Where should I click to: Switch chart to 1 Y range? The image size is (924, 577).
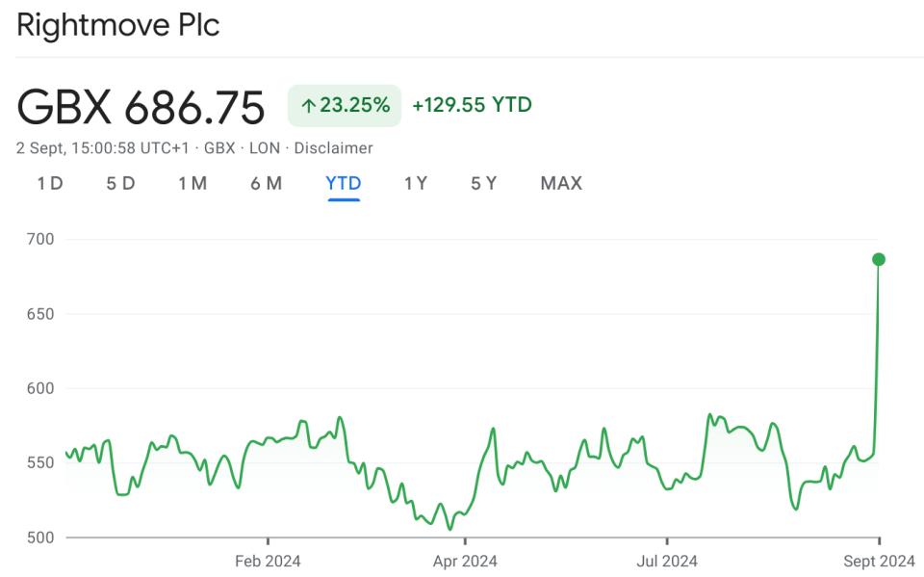416,183
